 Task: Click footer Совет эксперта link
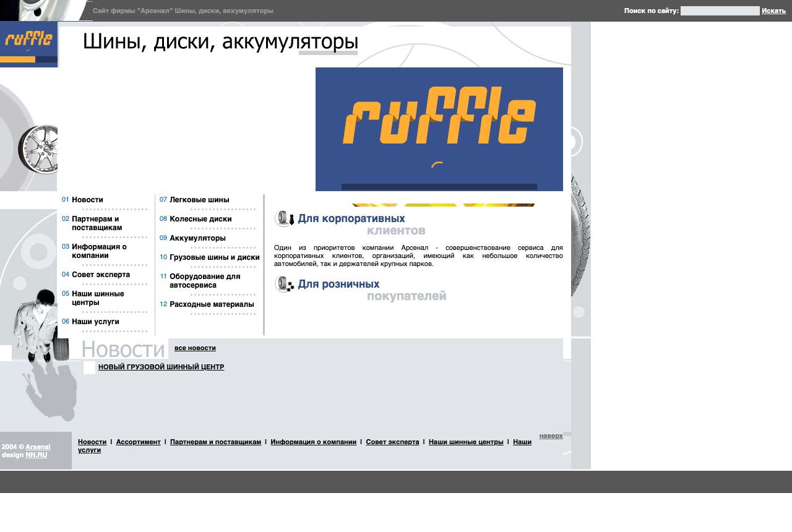pyautogui.click(x=392, y=442)
